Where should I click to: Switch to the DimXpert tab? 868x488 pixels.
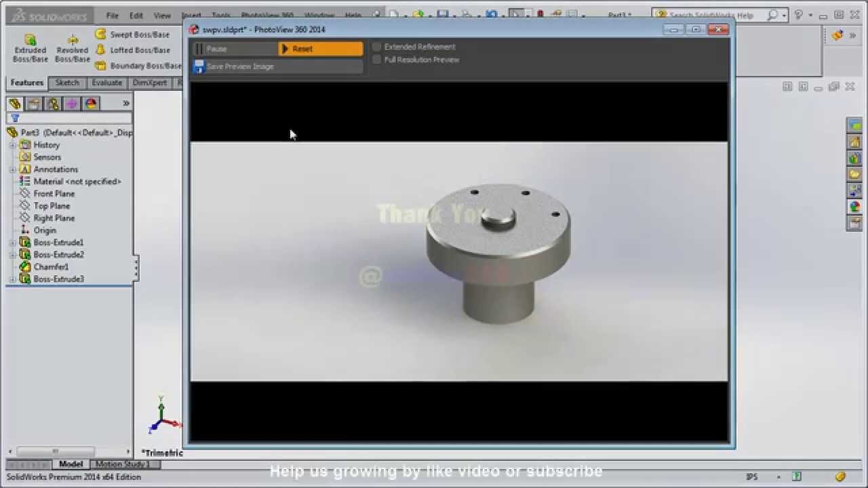[150, 83]
